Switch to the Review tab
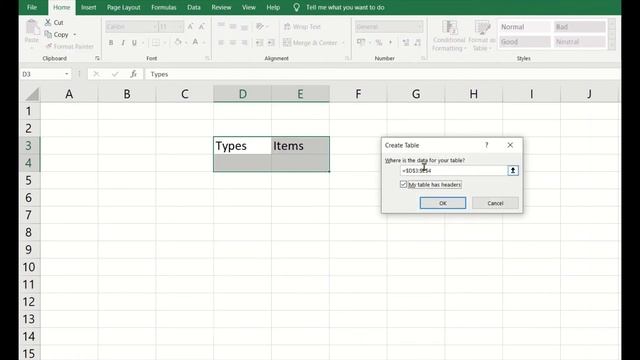The width and height of the screenshot is (640, 360). tap(221, 7)
